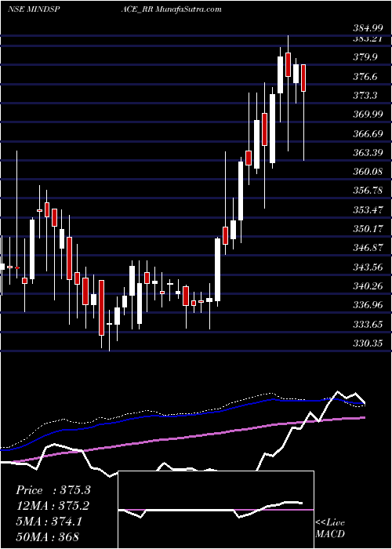
Task: Click the 333.65 price axis label
Action: 368,324
